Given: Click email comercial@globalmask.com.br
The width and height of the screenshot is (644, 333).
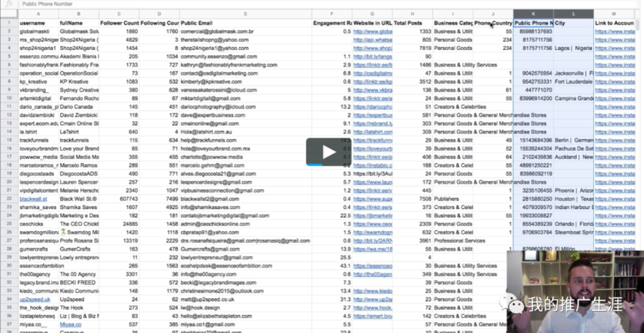Looking at the screenshot, I should click(x=217, y=31).
